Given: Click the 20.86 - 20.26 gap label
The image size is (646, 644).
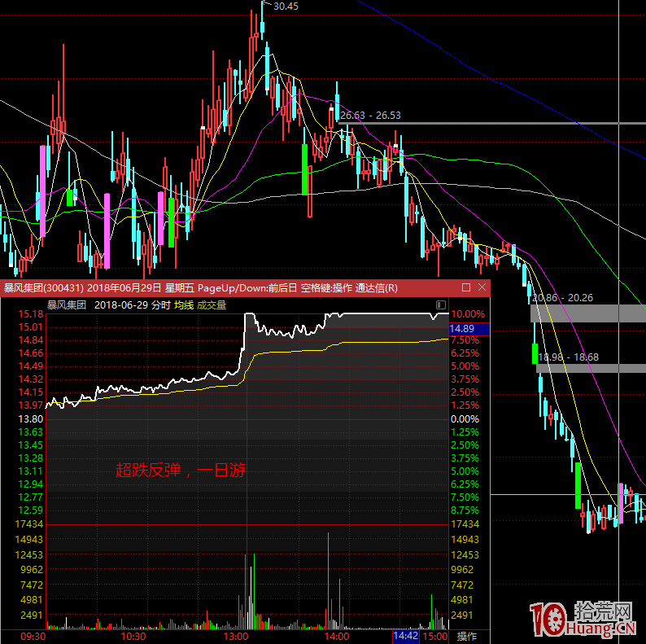Looking at the screenshot, I should click(x=562, y=298).
